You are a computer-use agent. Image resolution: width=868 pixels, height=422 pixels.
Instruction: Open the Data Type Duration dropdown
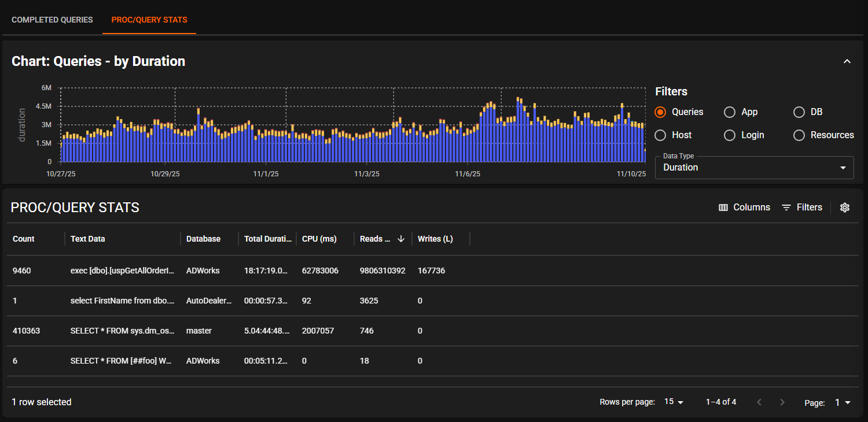753,168
